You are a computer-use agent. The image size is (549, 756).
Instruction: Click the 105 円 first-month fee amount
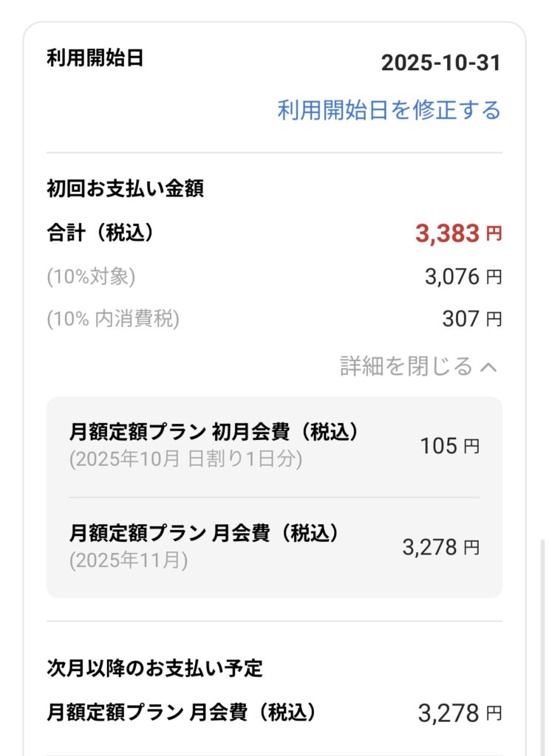(450, 446)
